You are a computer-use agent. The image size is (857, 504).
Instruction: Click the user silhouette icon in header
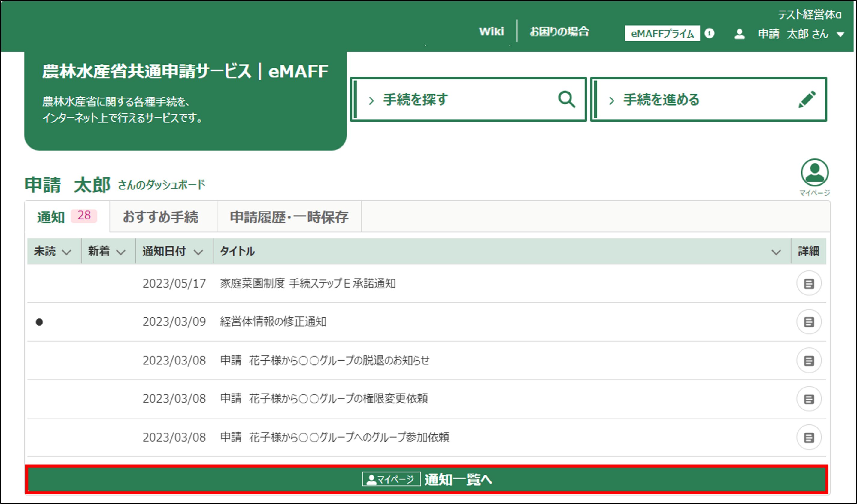point(739,34)
